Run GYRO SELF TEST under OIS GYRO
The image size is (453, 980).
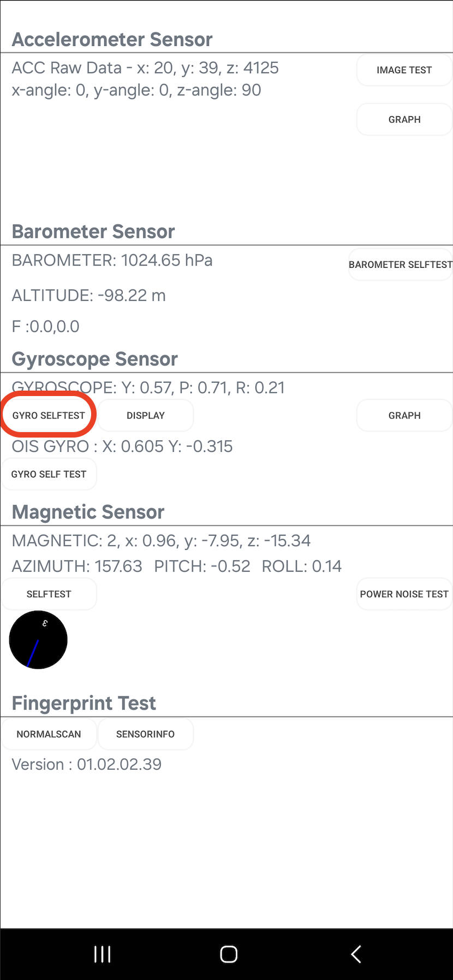49,474
